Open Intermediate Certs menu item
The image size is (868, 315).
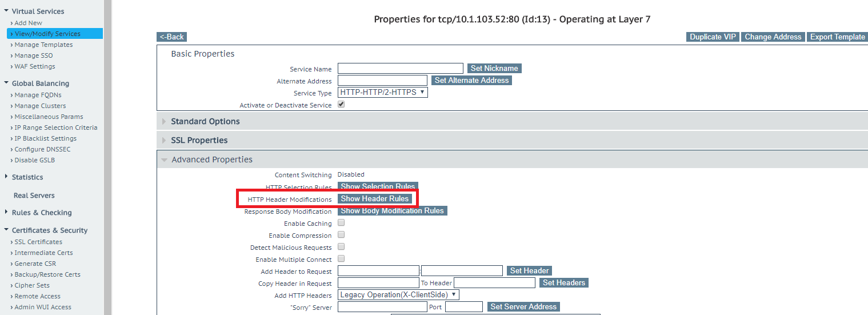pos(43,253)
